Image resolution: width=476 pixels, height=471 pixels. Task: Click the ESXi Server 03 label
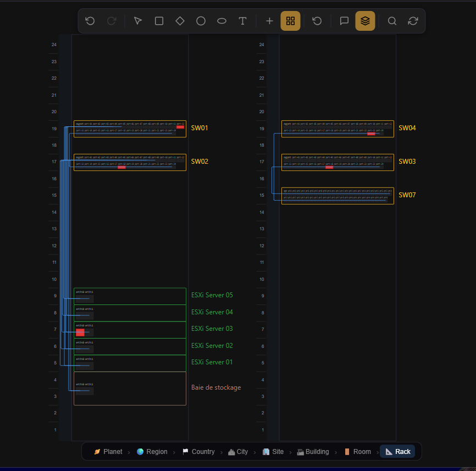[212, 328]
